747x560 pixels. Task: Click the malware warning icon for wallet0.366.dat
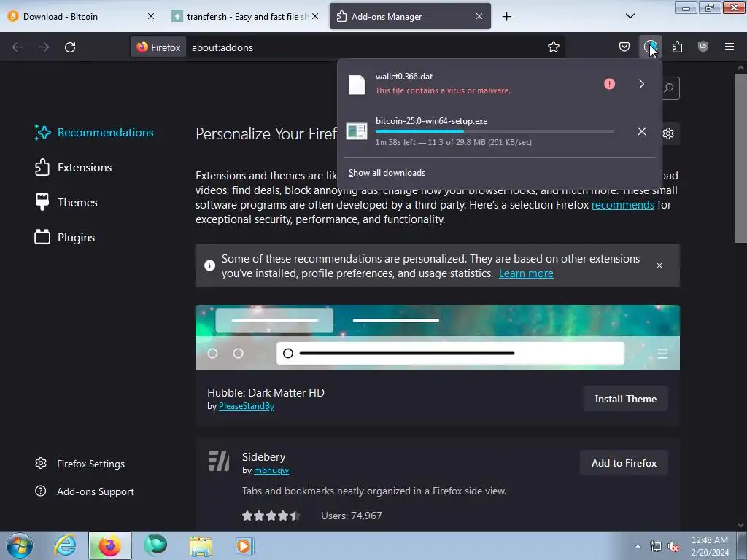(609, 84)
